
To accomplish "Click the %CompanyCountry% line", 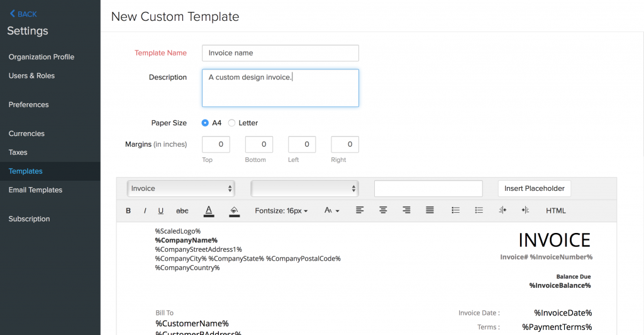I will [x=187, y=268].
